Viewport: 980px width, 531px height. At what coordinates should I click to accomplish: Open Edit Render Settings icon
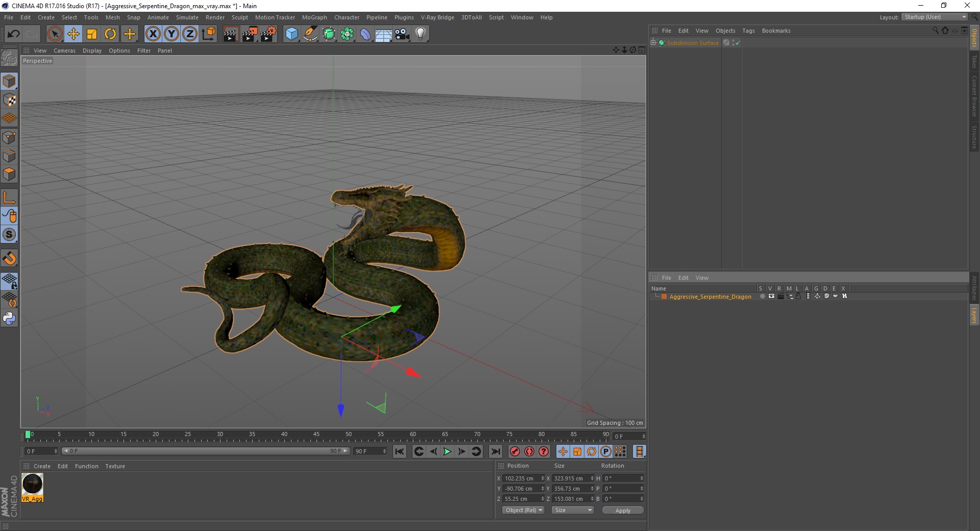click(268, 34)
